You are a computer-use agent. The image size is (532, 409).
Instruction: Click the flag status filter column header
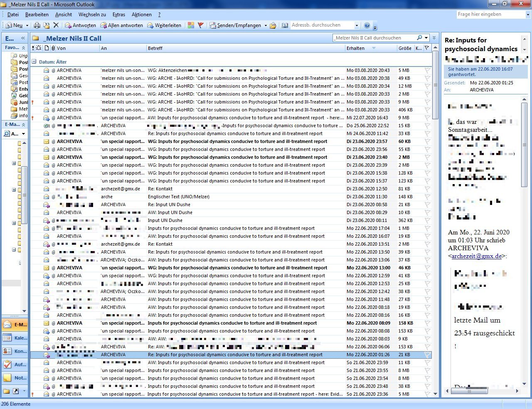tap(426, 48)
